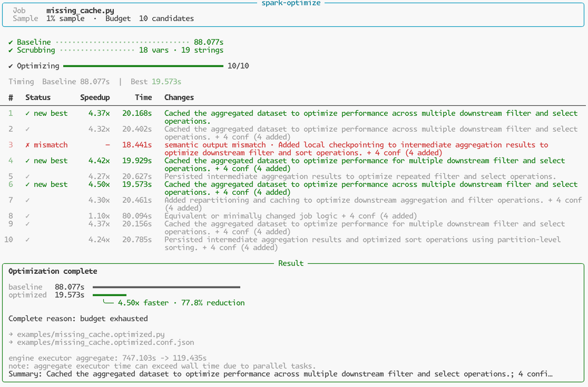Open the examples/missing_cache.optimized.conf.json path
The height and width of the screenshot is (387, 588).
click(x=105, y=342)
